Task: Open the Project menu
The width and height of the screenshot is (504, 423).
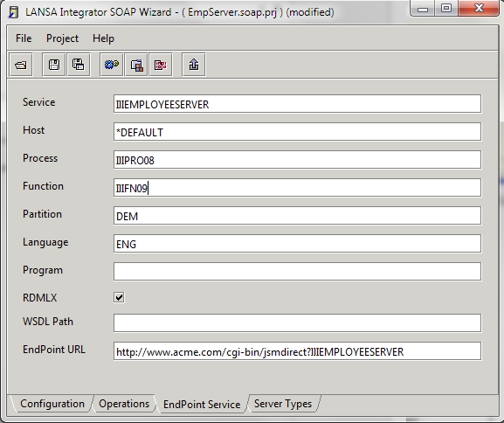Action: tap(62, 38)
